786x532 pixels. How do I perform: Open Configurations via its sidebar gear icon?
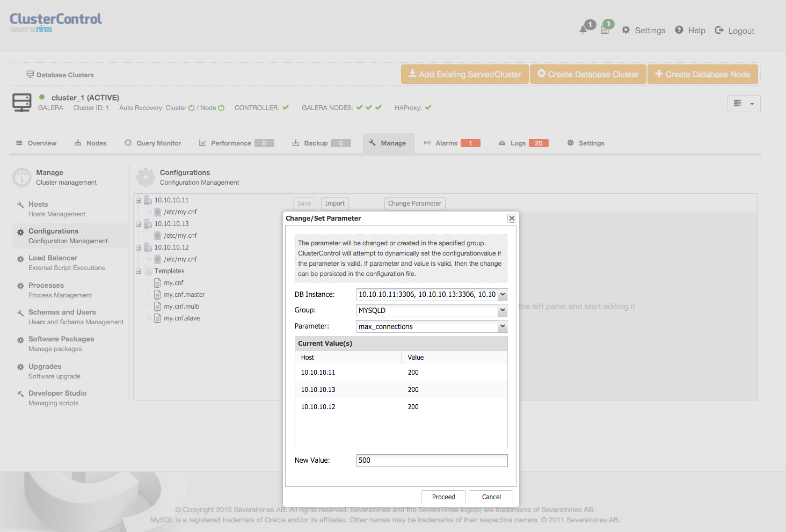(20, 232)
